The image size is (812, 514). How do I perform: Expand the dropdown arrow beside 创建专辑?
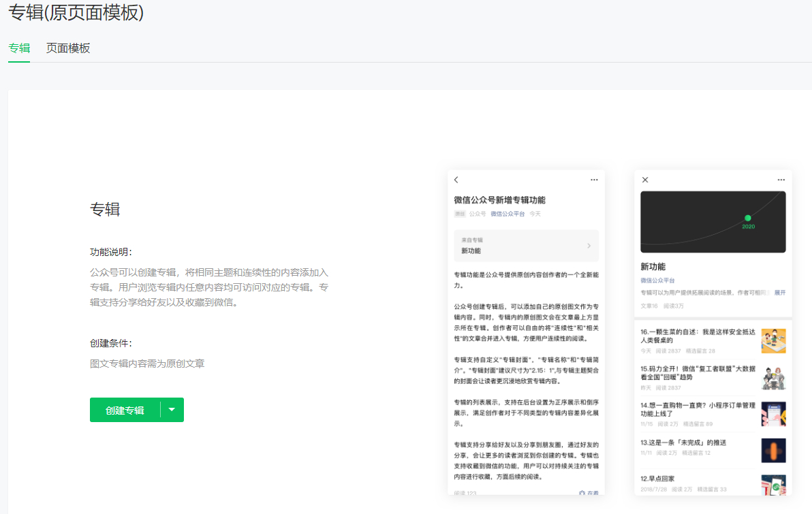[172, 410]
